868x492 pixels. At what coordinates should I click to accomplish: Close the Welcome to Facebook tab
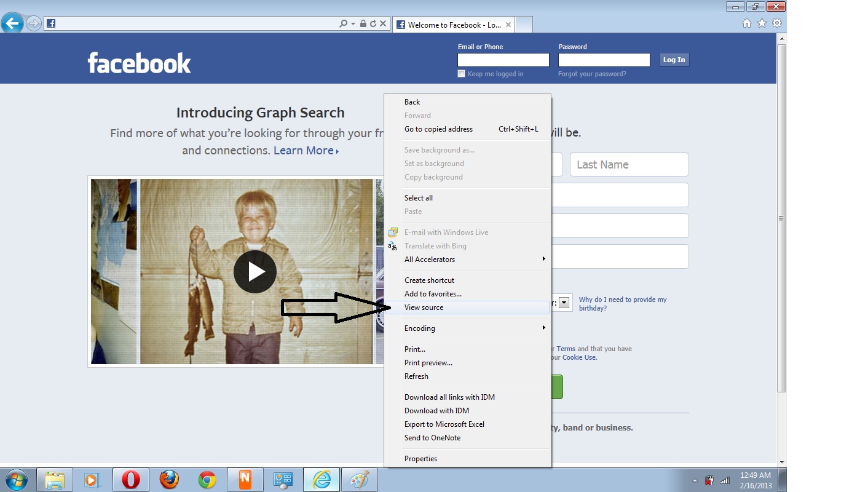click(x=508, y=25)
